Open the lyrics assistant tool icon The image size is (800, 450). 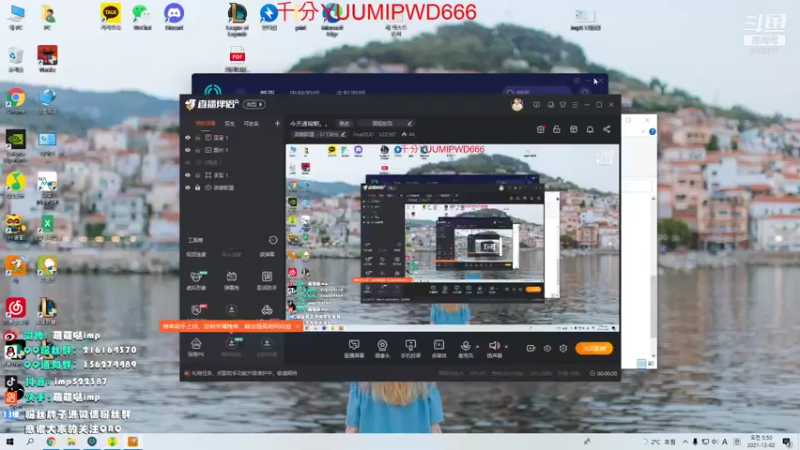pos(266,280)
